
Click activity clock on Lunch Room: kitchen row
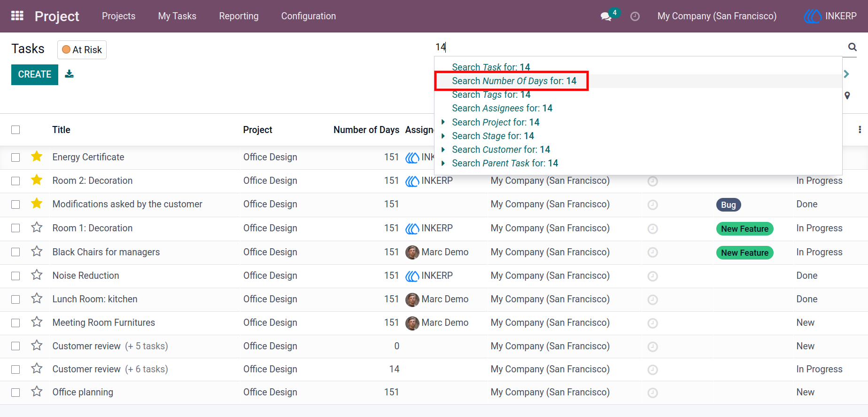(x=652, y=299)
